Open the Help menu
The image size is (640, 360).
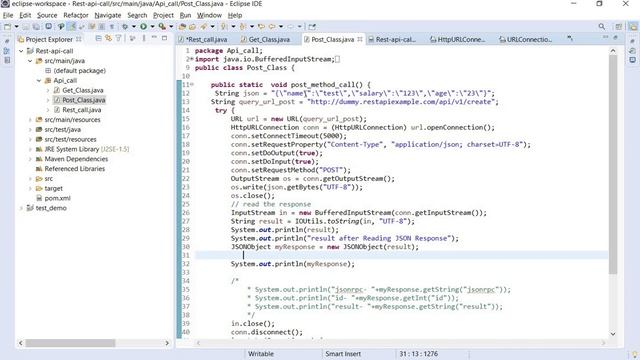(x=235, y=15)
